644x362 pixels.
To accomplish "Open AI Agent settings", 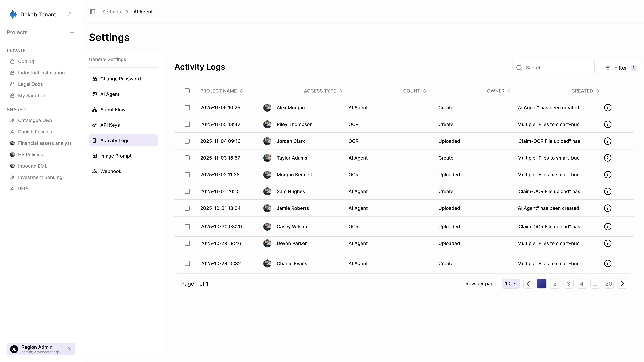I will [123, 94].
